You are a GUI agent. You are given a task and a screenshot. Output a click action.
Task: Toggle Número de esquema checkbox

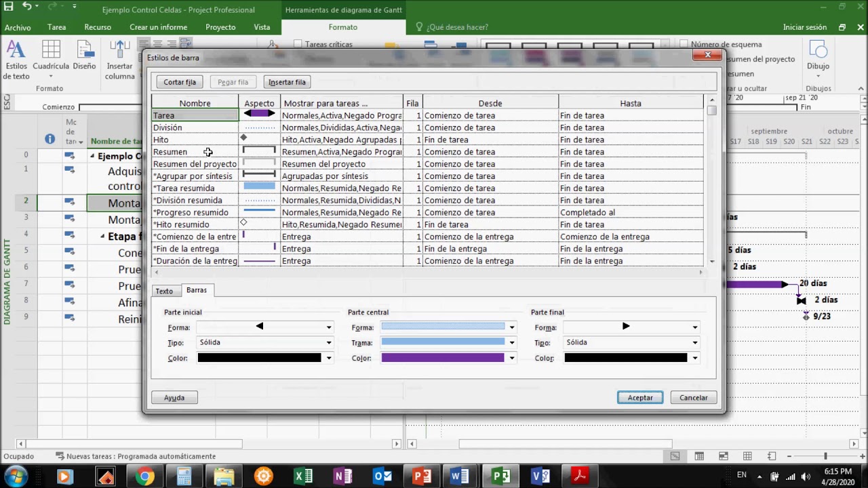pos(684,44)
